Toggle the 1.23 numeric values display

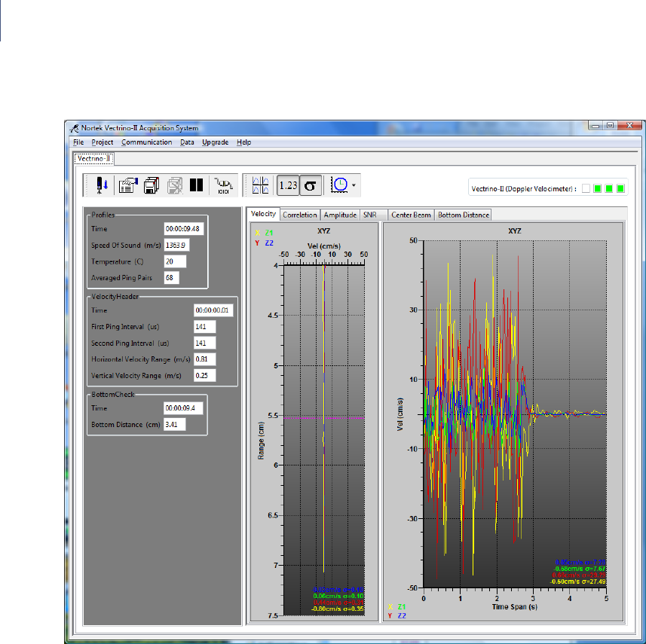coord(287,185)
